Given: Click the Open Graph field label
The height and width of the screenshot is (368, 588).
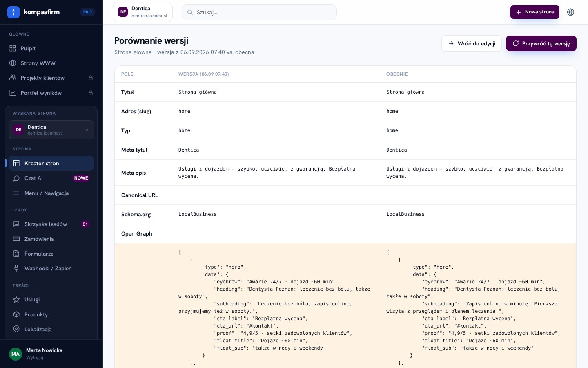Looking at the screenshot, I should pos(137,233).
